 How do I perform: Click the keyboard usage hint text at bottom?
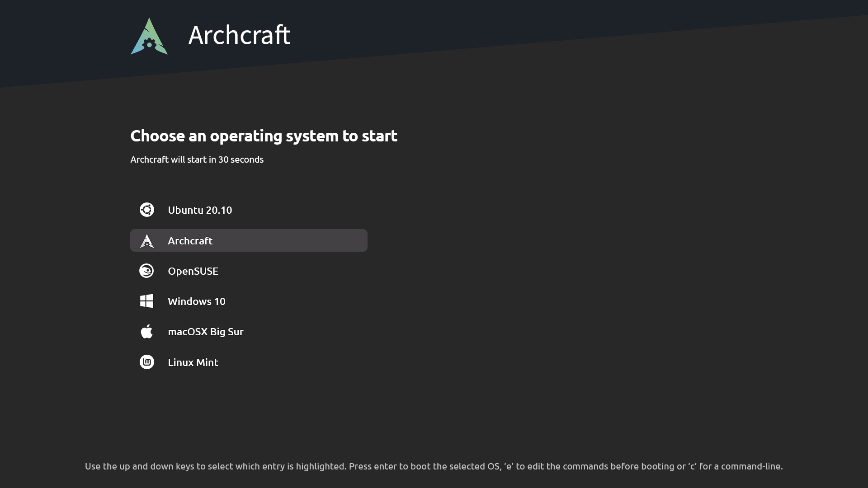click(434, 466)
